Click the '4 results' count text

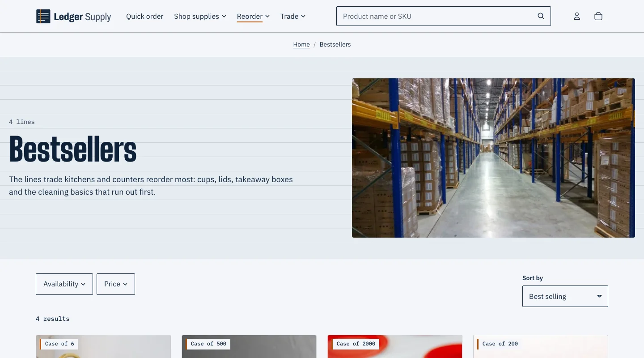pos(53,319)
